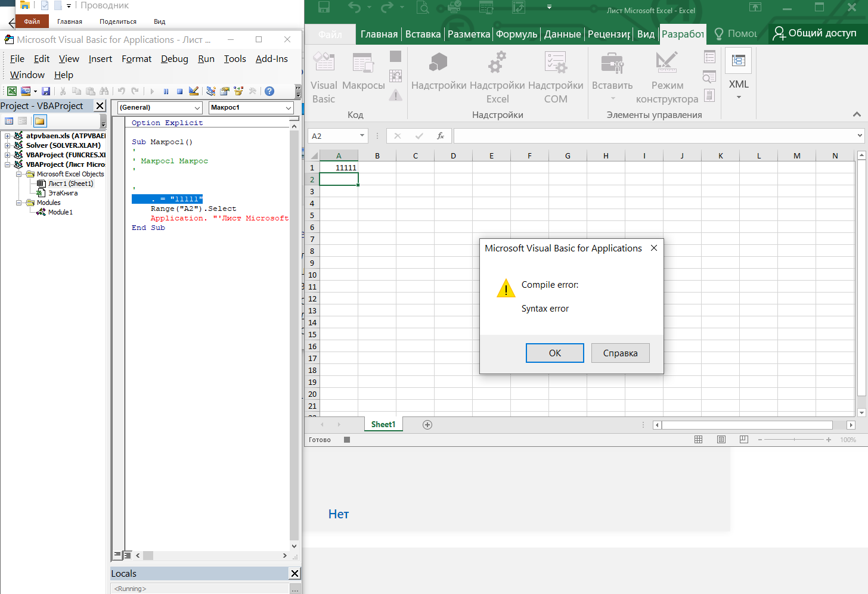Click the View Microsoft Excel icon in VBA toolbar
Image resolution: width=868 pixels, height=594 pixels.
(x=11, y=91)
